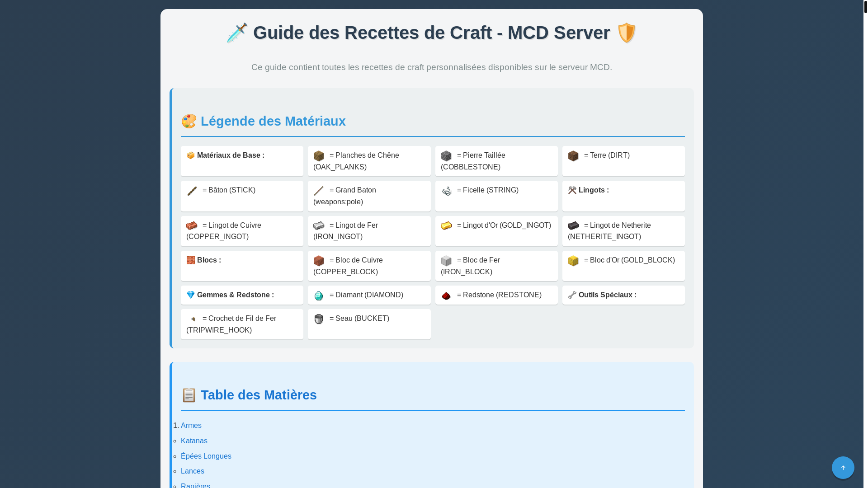
Task: Click the Bloc d'Or (GOLD_BLOCK) label
Action: [629, 260]
